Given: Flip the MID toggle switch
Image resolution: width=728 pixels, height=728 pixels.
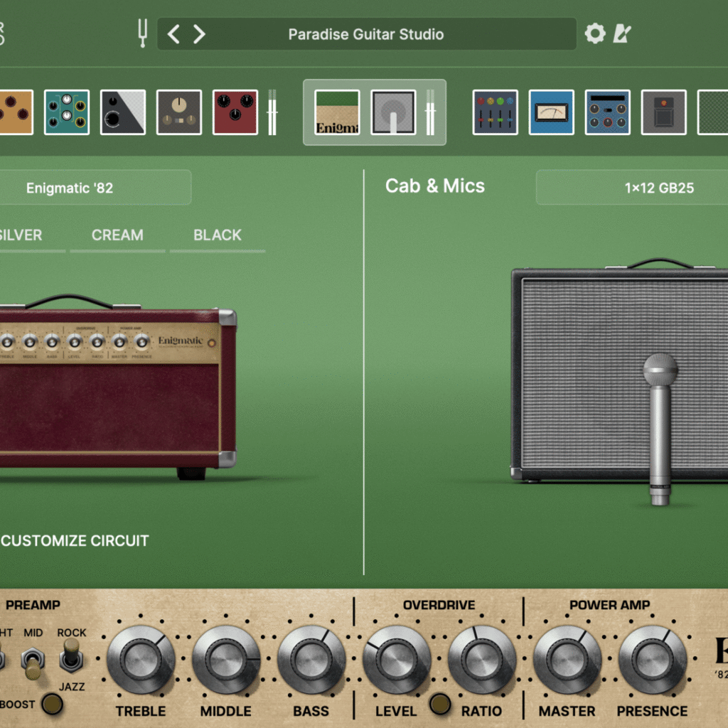Looking at the screenshot, I should pos(32,663).
